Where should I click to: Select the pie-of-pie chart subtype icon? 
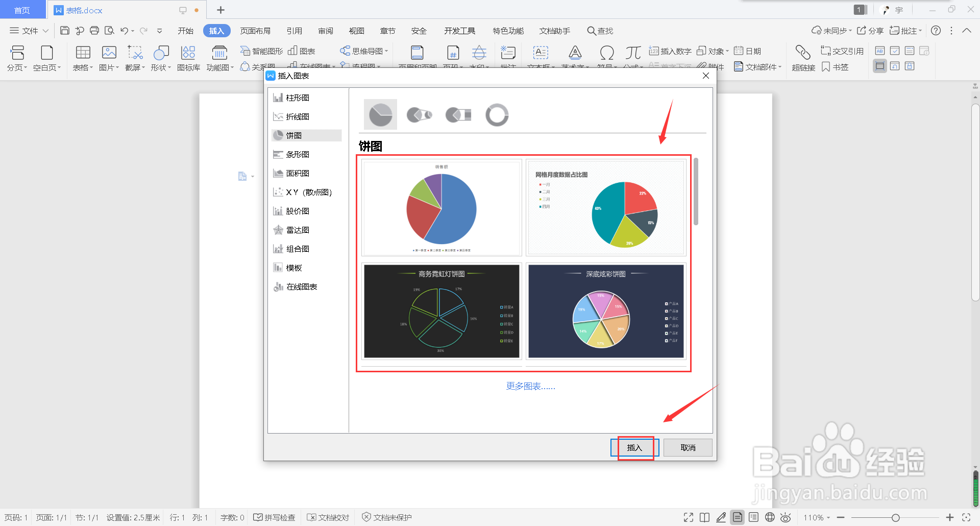(x=419, y=115)
